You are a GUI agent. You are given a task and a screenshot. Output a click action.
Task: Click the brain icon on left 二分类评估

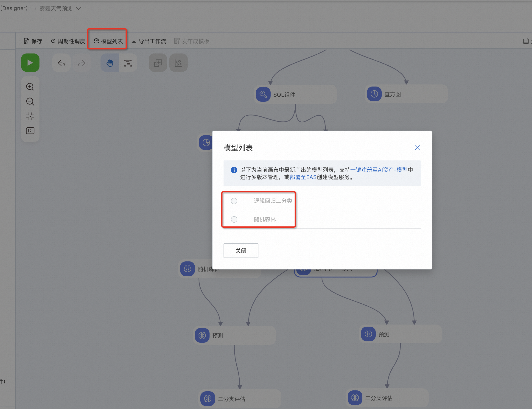point(208,399)
